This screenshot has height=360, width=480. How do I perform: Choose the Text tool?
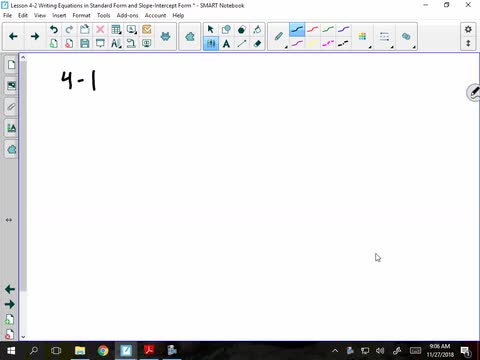point(226,43)
